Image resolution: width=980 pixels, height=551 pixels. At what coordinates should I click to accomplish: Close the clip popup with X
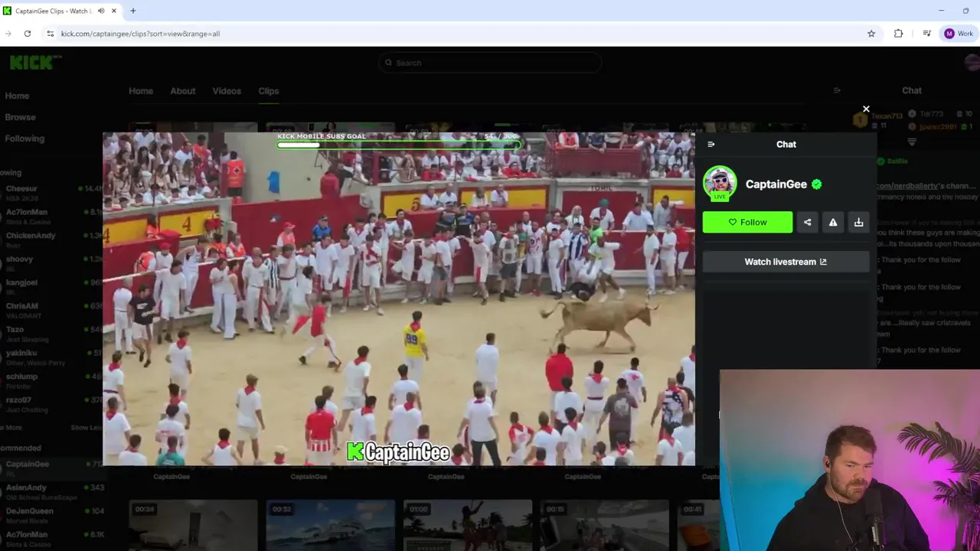866,109
